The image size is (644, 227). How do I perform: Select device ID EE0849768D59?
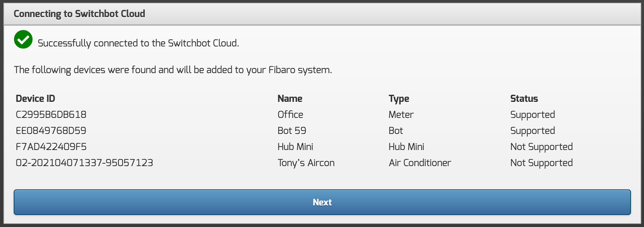pos(51,131)
